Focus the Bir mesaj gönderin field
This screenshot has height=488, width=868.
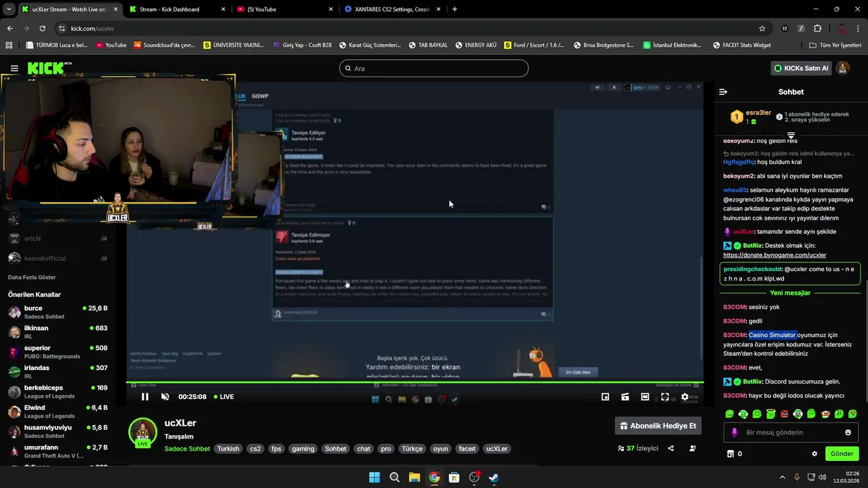pyautogui.click(x=791, y=432)
